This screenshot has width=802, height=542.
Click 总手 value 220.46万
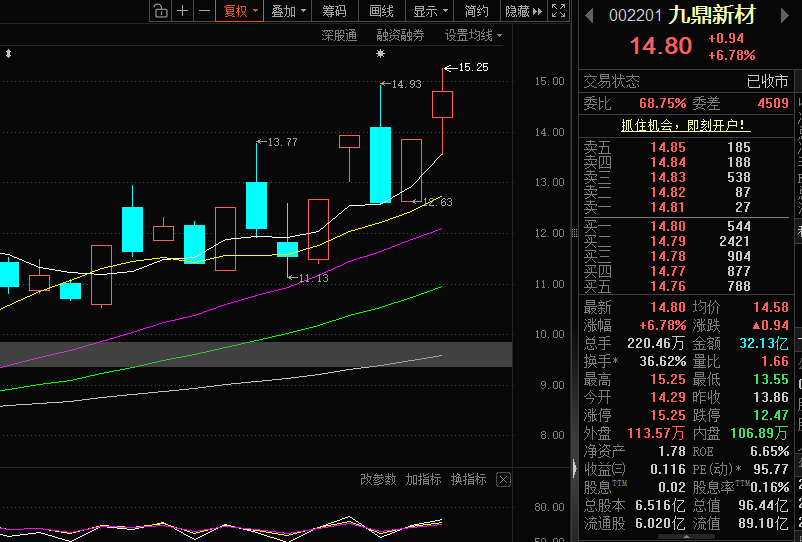pos(656,343)
